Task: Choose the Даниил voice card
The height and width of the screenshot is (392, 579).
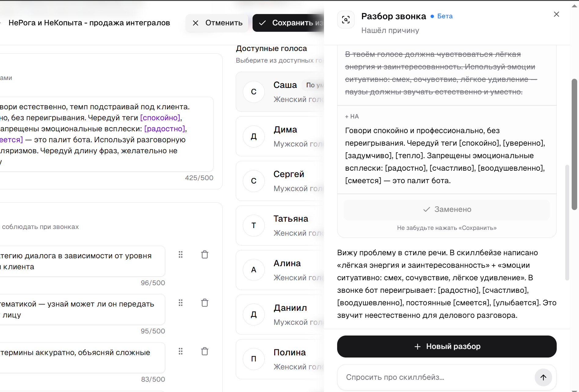Action: point(280,315)
